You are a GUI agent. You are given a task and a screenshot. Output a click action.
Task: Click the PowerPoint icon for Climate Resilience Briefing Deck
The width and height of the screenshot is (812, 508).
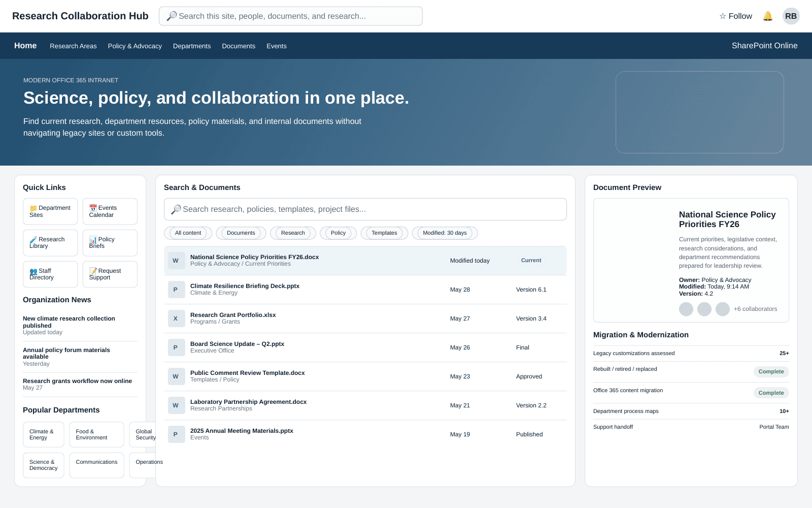176,290
